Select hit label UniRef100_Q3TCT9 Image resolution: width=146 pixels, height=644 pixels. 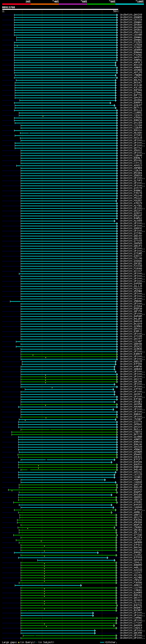(x=131, y=188)
